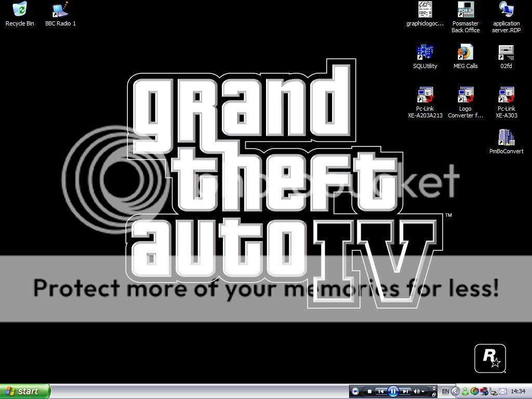Pause playback in the media player toolbar

(393, 391)
